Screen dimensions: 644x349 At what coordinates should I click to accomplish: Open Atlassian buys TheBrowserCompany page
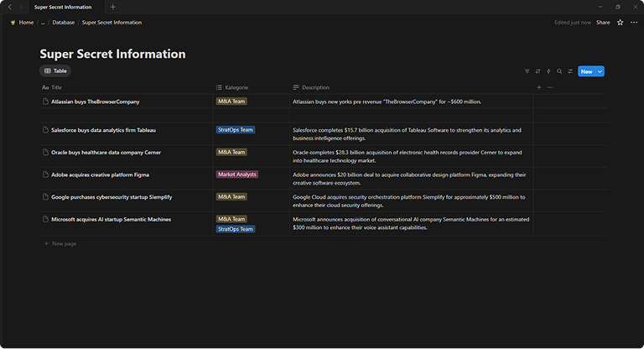96,102
